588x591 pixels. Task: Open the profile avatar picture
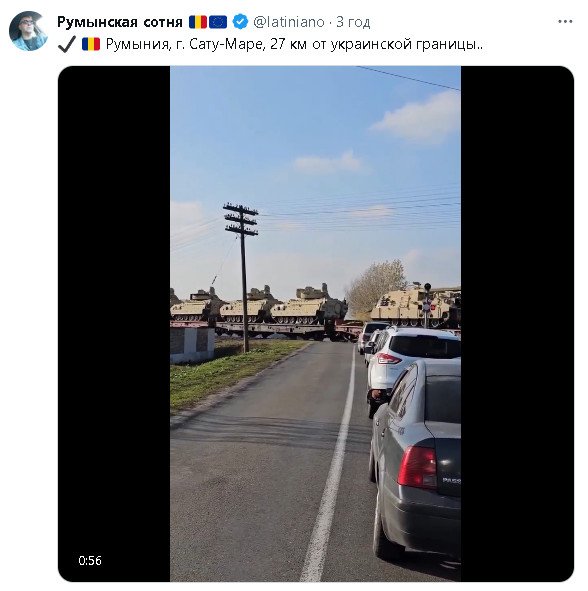click(x=28, y=31)
